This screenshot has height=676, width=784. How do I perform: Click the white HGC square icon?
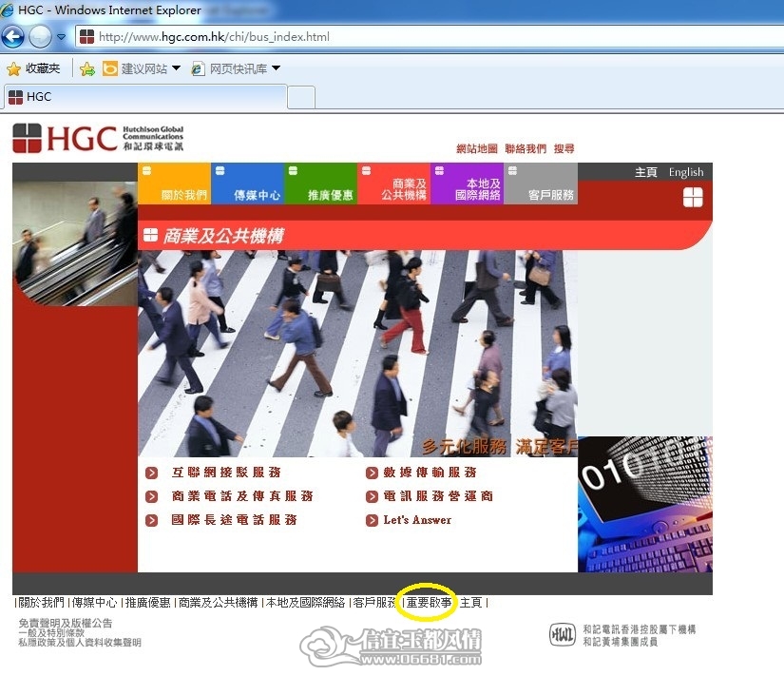click(693, 197)
